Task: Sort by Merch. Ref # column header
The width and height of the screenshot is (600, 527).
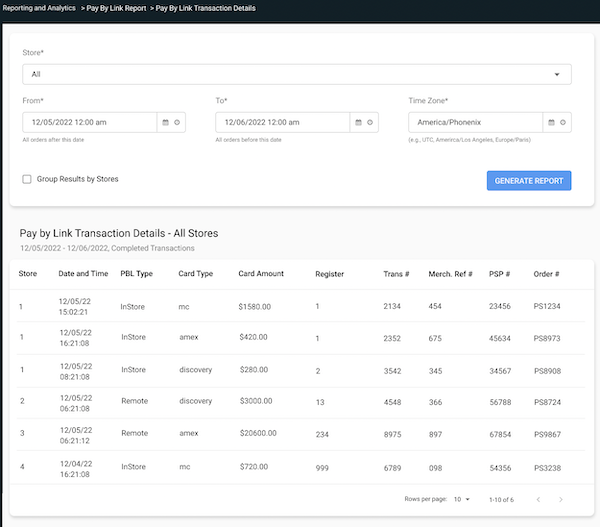Action: 450,274
